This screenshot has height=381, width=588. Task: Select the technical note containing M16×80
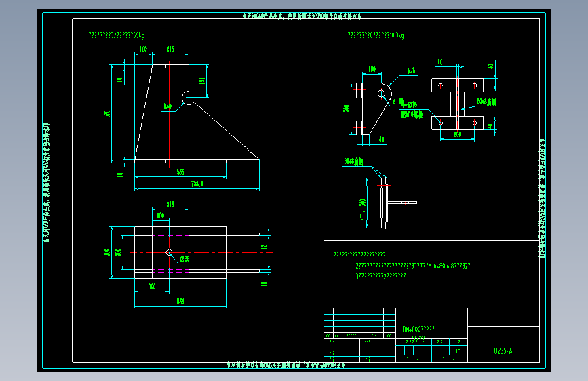pyautogui.click(x=412, y=266)
